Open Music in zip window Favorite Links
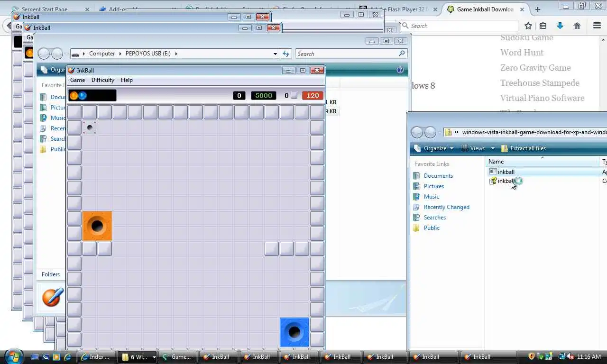Image resolution: width=607 pixels, height=364 pixels. tap(431, 197)
